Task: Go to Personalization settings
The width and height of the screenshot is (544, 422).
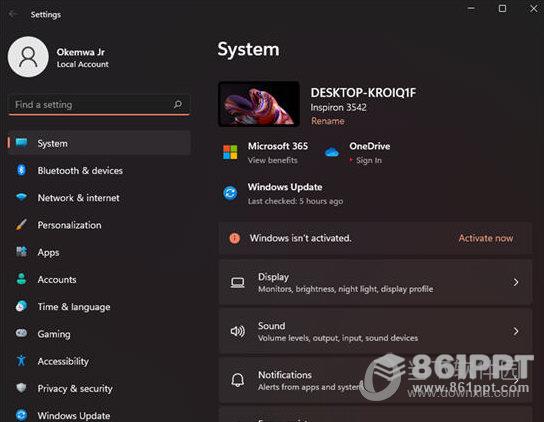Action: click(x=99, y=225)
